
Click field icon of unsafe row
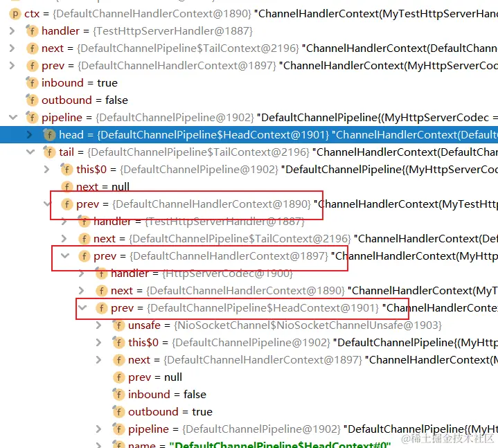(x=118, y=325)
